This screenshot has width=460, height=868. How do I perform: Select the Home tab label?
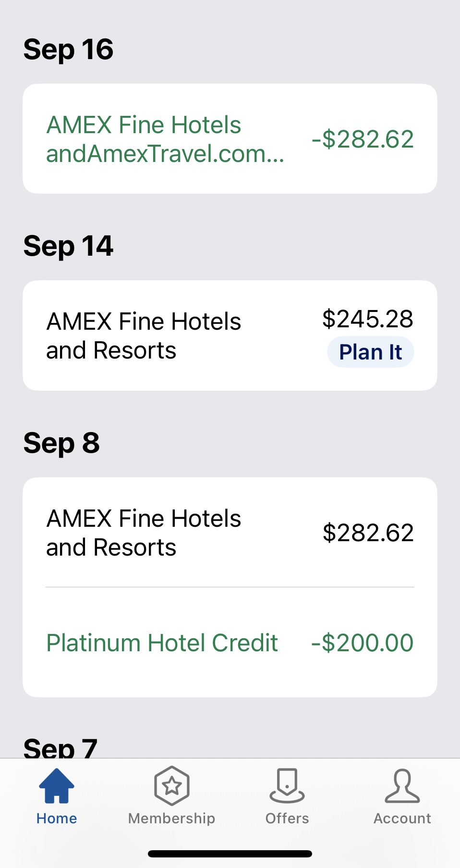[x=57, y=818]
